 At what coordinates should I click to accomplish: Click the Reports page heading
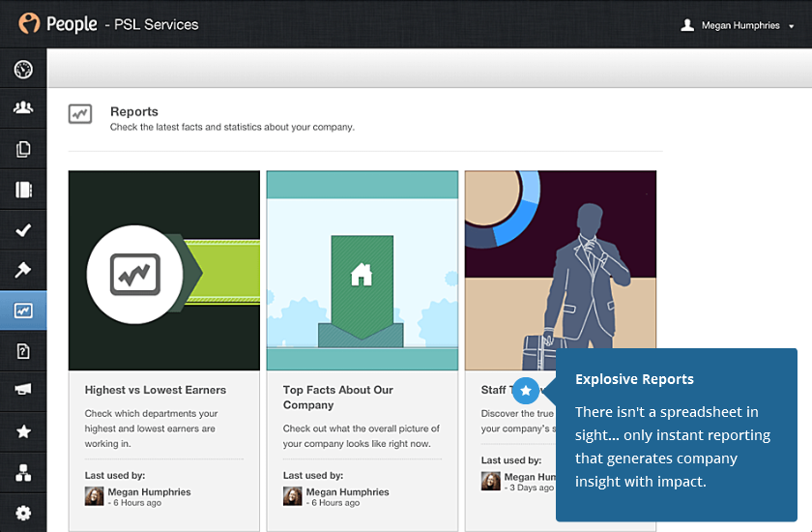(x=134, y=111)
